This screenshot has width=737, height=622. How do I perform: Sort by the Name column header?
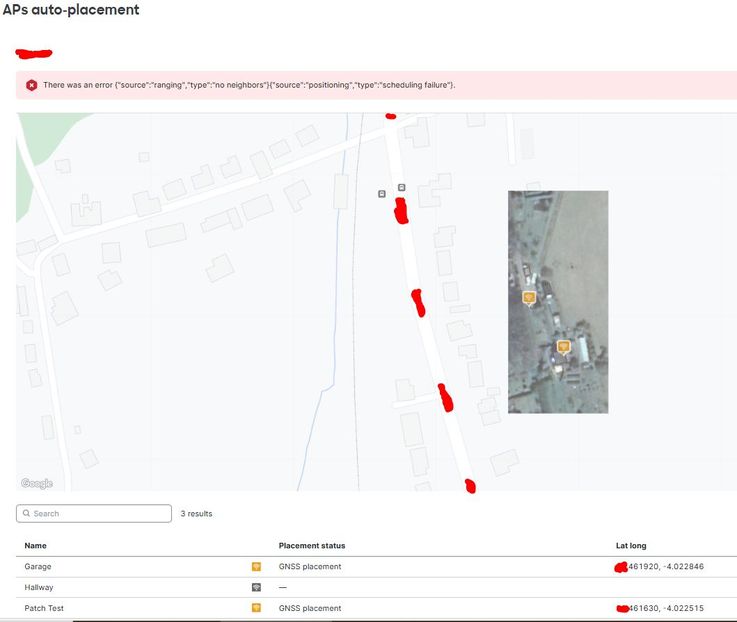[x=36, y=546]
